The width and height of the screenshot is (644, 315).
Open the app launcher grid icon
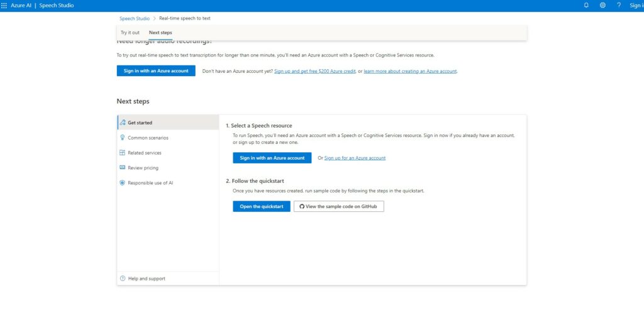tap(4, 5)
